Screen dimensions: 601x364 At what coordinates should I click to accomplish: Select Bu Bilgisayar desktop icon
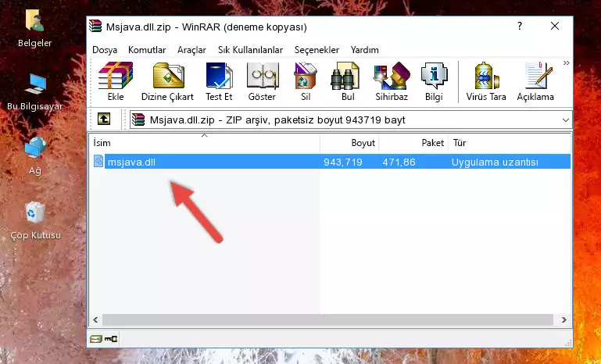(34, 92)
